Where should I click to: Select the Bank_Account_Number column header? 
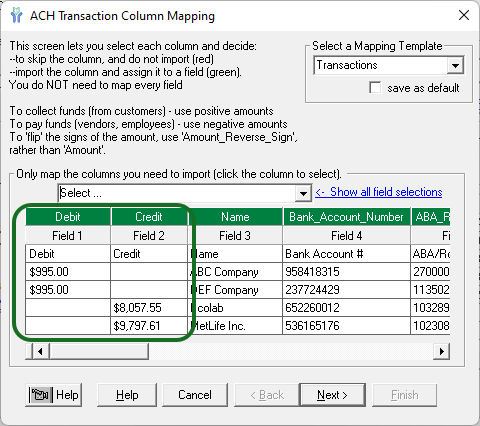pos(347,217)
